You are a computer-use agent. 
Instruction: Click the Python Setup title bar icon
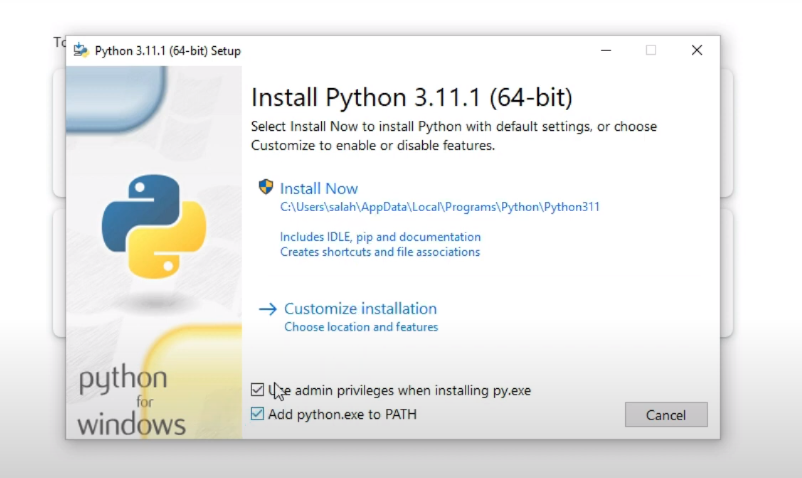coord(81,51)
